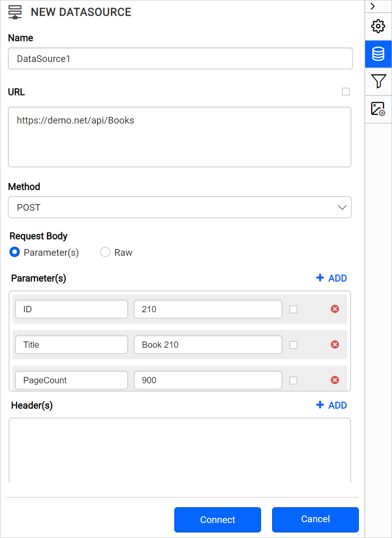The image size is (392, 538).
Task: Edit the value field containing 210
Action: click(x=208, y=309)
